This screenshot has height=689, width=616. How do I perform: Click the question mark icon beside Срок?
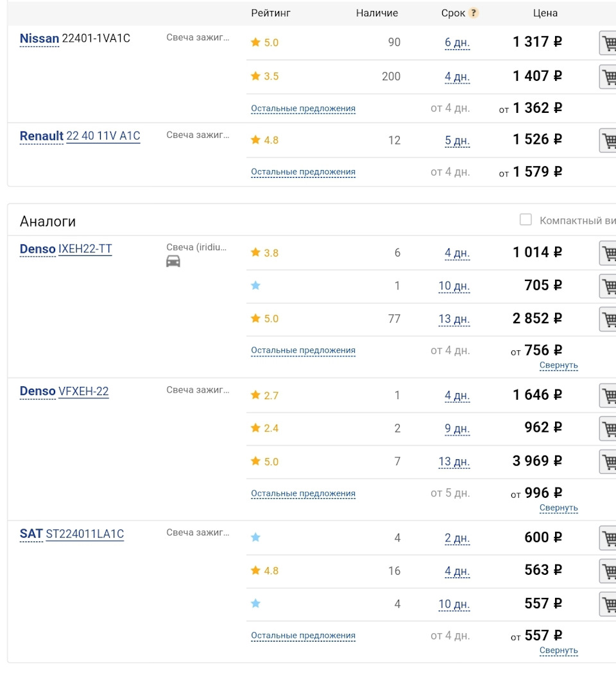click(x=474, y=13)
